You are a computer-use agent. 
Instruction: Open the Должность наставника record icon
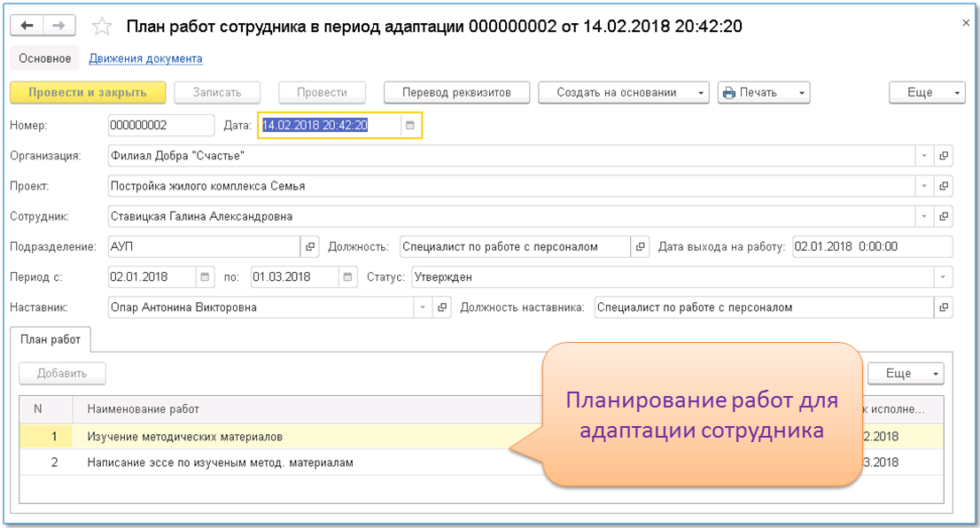944,307
